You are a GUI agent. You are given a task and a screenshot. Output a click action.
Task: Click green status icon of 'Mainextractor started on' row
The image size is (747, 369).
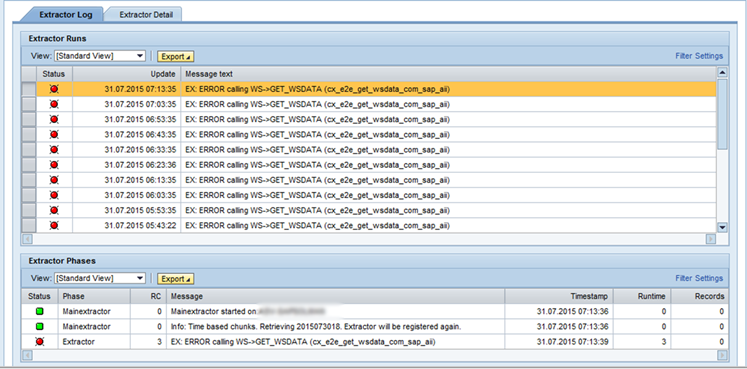(x=40, y=311)
